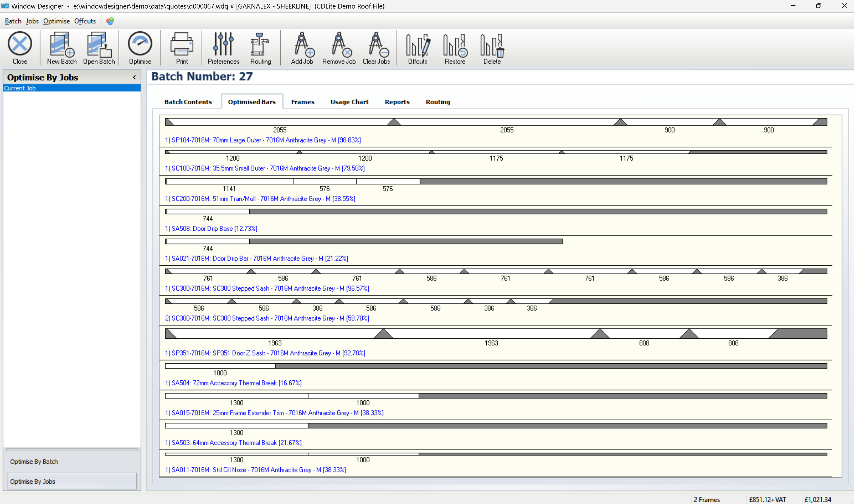Click the Delete bars icon
The width and height of the screenshot is (854, 504).
492,48
